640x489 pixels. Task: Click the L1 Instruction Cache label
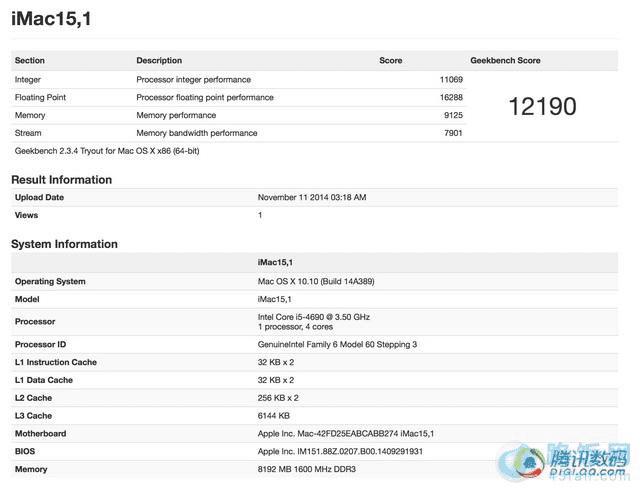55,362
